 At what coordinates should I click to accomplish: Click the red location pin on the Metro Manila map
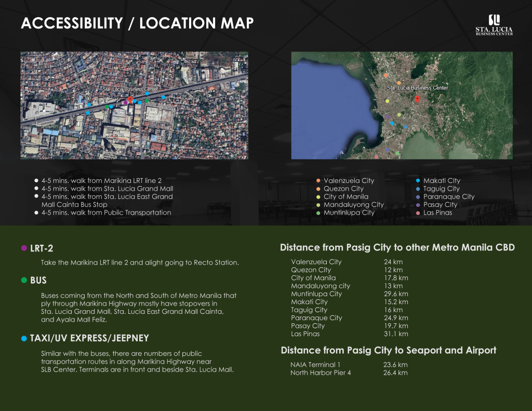tap(418, 100)
